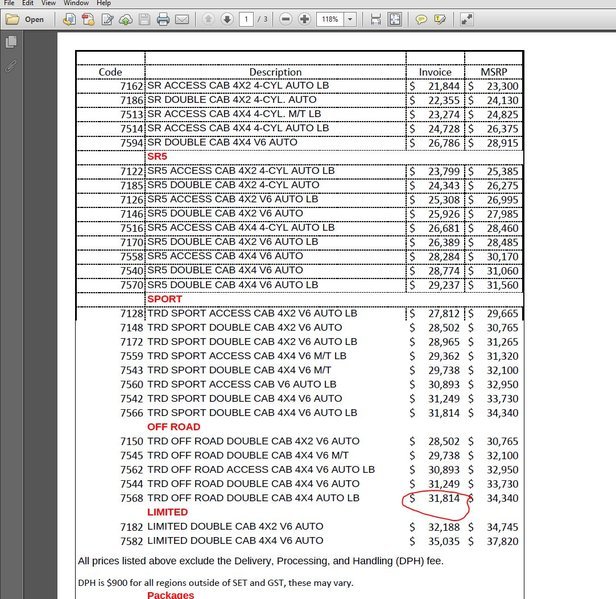Print the document with printer icon
This screenshot has height=599, width=616.
pyautogui.click(x=163, y=19)
